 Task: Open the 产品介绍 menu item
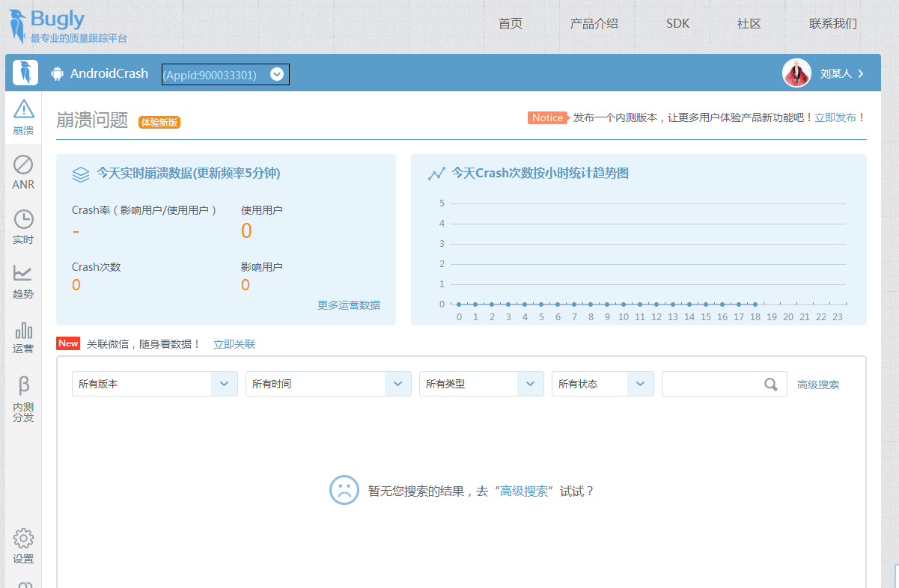(x=594, y=24)
